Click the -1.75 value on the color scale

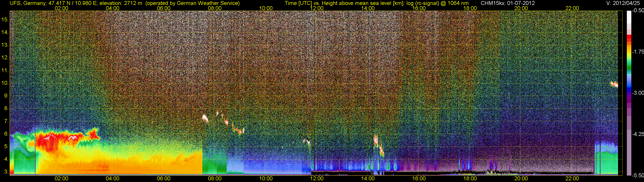(x=638, y=52)
